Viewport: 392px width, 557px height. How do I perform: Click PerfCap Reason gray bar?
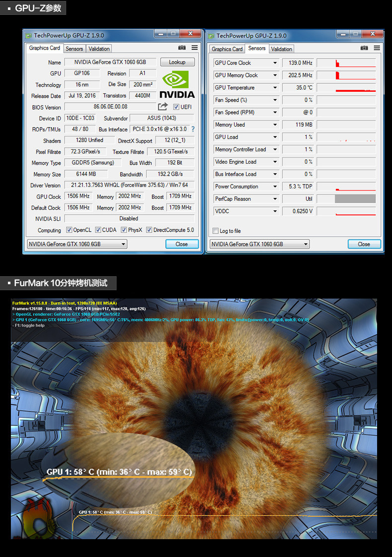(x=355, y=199)
